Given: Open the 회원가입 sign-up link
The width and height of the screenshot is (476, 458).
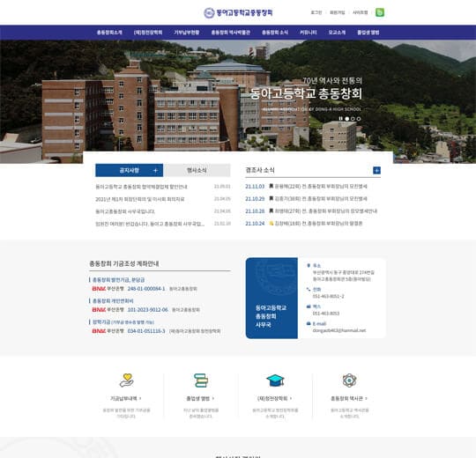Looking at the screenshot, I should 338,12.
